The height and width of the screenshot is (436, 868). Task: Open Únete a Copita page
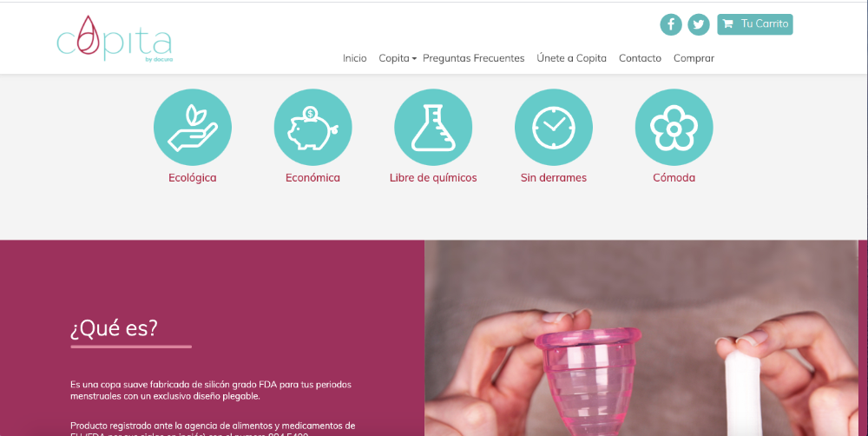click(x=571, y=58)
